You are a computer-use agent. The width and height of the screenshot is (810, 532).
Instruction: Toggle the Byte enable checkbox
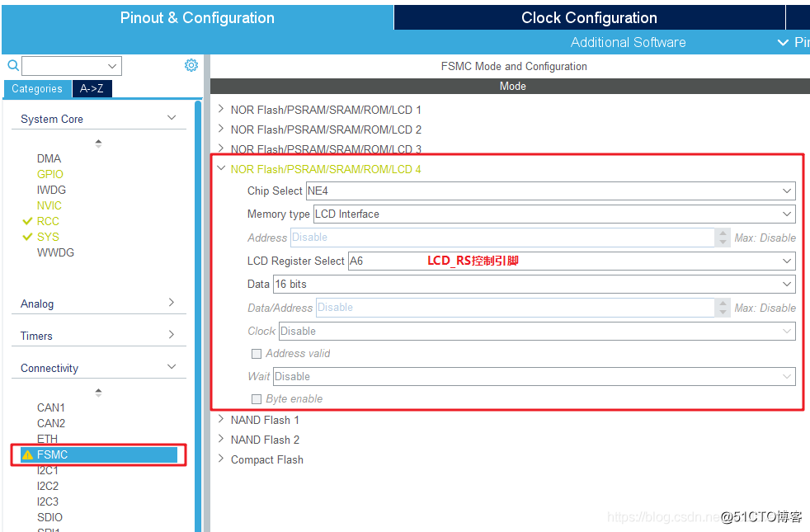tap(257, 399)
